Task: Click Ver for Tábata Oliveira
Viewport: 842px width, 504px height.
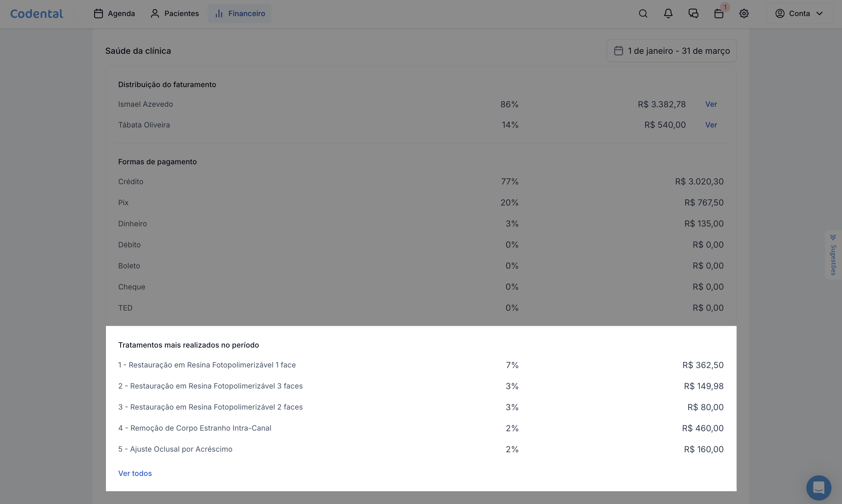Action: click(x=711, y=125)
